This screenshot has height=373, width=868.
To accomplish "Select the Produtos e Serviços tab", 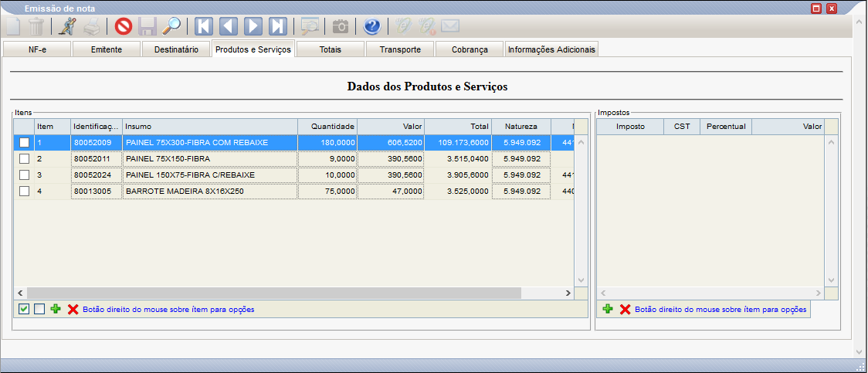I will coord(253,49).
